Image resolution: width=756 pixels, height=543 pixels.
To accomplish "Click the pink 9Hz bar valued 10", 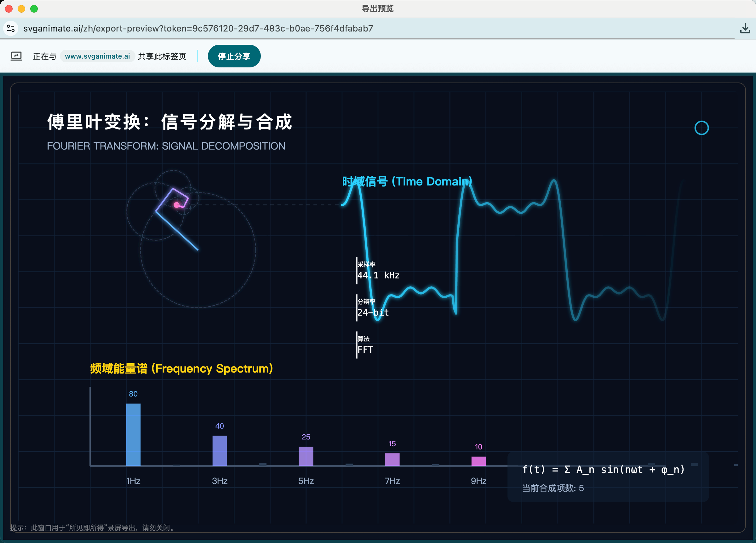I will 478,461.
